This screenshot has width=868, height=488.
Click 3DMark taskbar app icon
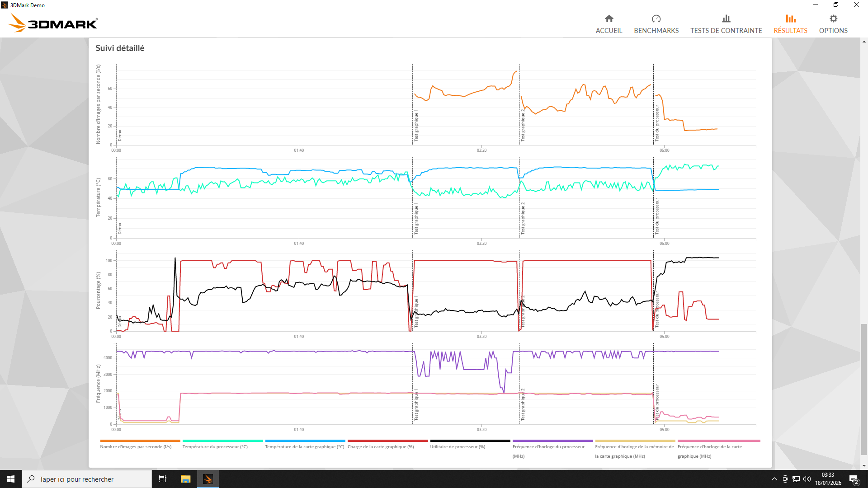(208, 479)
